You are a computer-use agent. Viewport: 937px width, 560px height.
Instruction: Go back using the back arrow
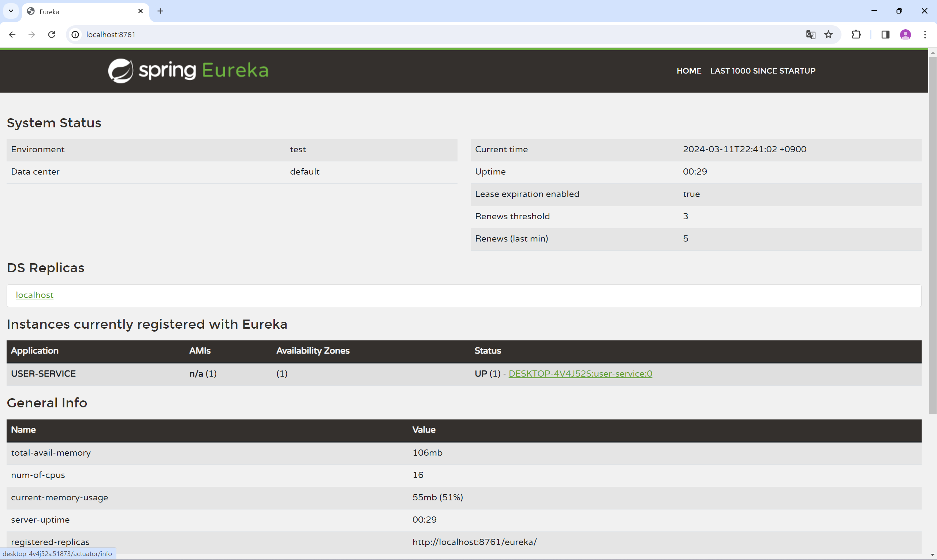[x=12, y=35]
